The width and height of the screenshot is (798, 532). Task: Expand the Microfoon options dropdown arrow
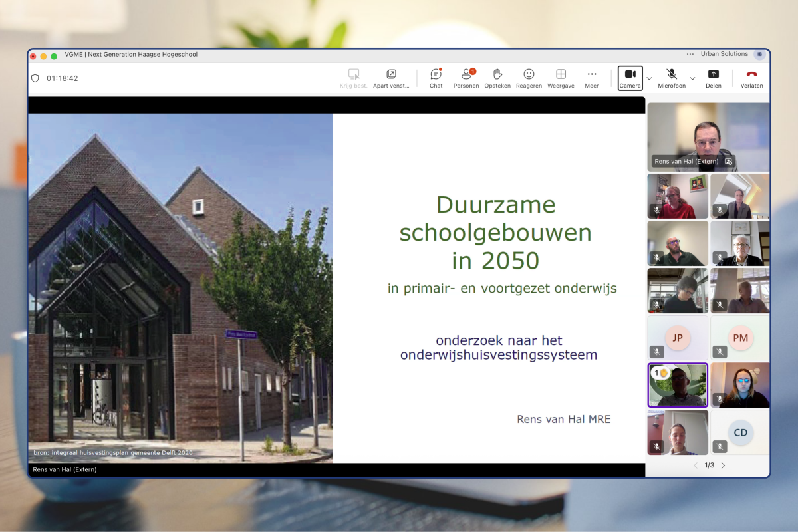(x=692, y=78)
